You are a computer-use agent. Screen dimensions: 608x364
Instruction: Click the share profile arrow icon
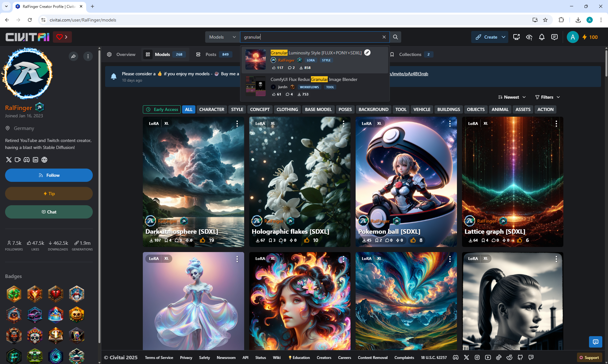pyautogui.click(x=73, y=56)
